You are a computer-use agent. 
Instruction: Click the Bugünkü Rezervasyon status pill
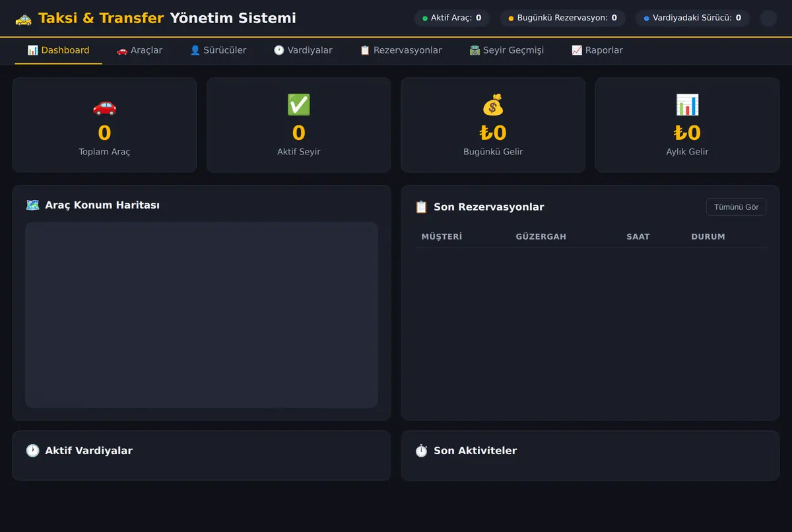pyautogui.click(x=563, y=18)
